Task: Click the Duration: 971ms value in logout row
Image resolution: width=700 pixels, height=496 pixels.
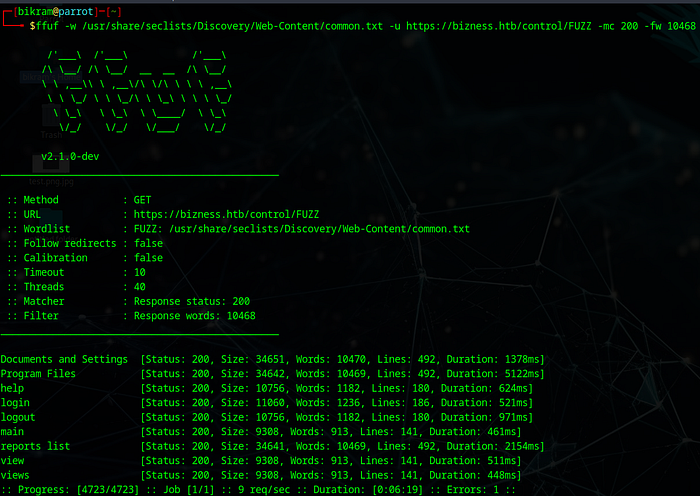Action: (x=485, y=417)
